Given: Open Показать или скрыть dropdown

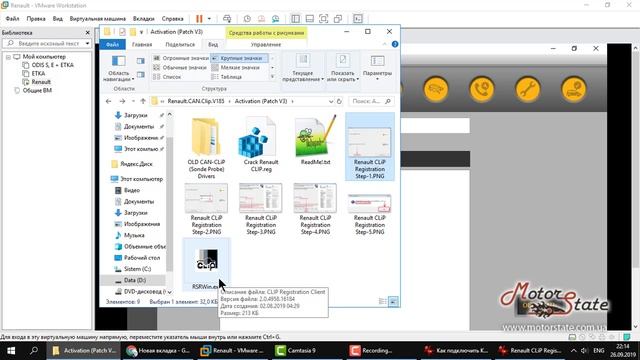Looking at the screenshot, I should pyautogui.click(x=342, y=69).
